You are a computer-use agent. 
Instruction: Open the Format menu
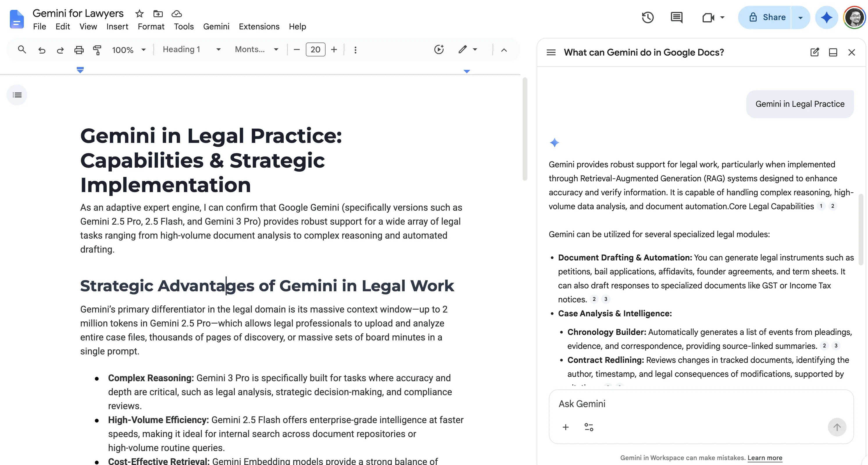[151, 26]
